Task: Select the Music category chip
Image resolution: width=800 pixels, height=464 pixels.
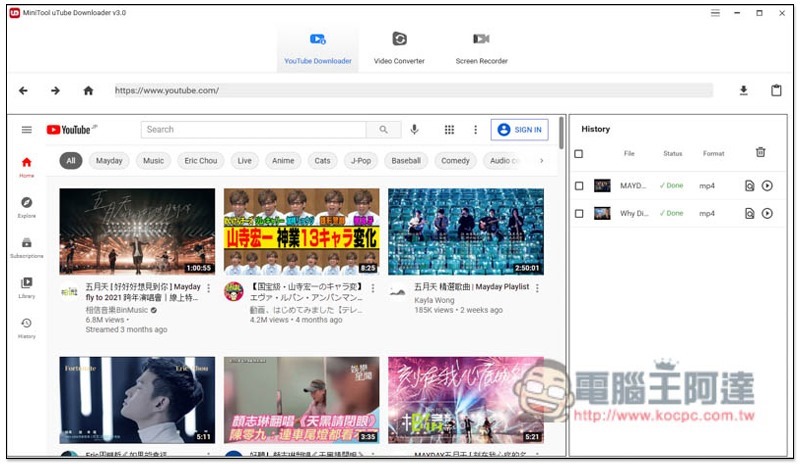Action: point(154,161)
